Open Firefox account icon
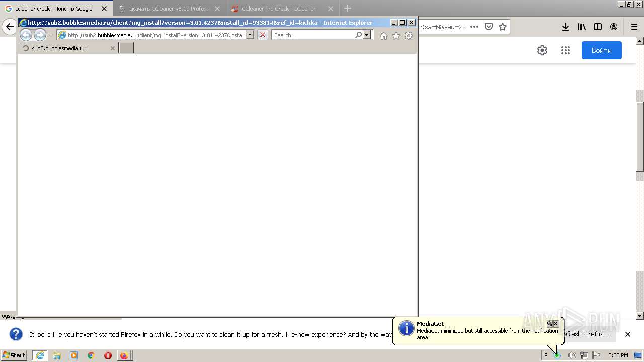 click(614, 27)
